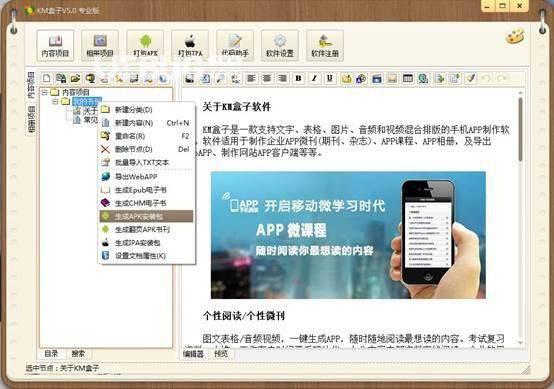This screenshot has height=389, width=554.
Task: Collapse the 内容项目 root tree node
Action: 44,93
